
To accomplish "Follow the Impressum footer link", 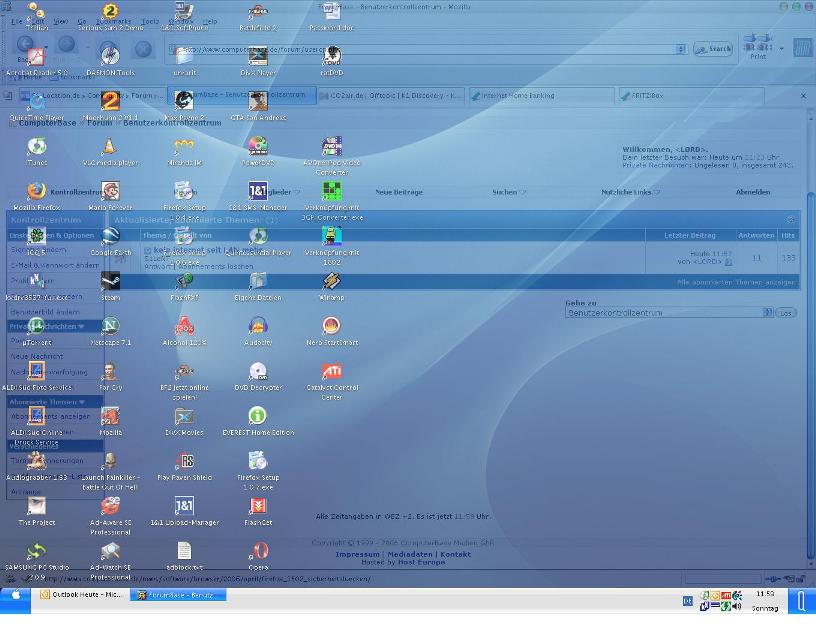I will [358, 554].
